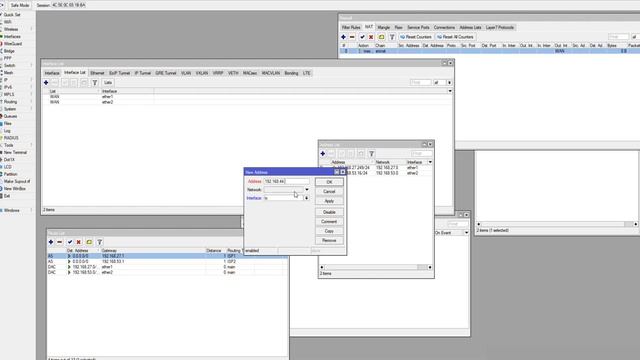Viewport: 640px width, 360px height.
Task: Open Interfaces from sidebar menu
Action: tap(12, 36)
